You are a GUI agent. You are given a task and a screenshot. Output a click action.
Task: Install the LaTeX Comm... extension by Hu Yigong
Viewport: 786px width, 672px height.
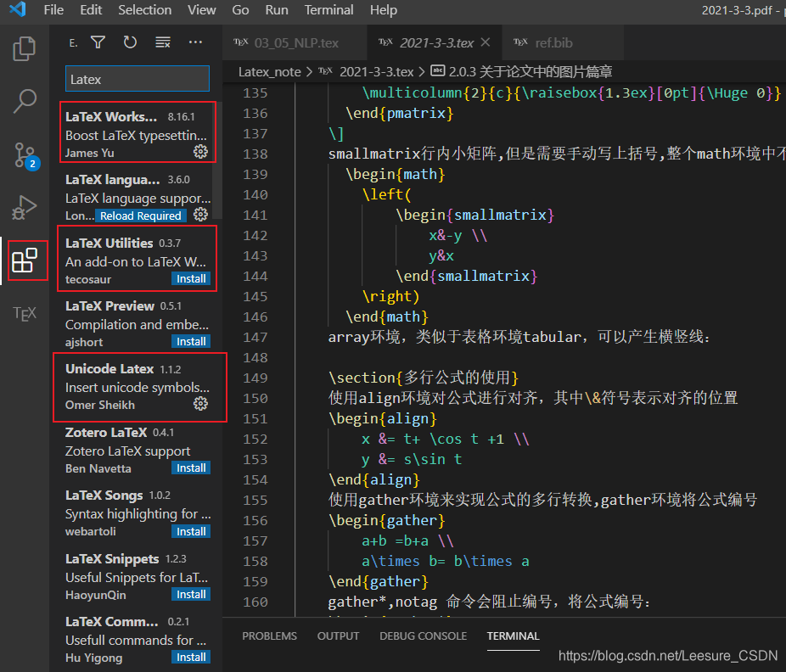pyautogui.click(x=191, y=657)
